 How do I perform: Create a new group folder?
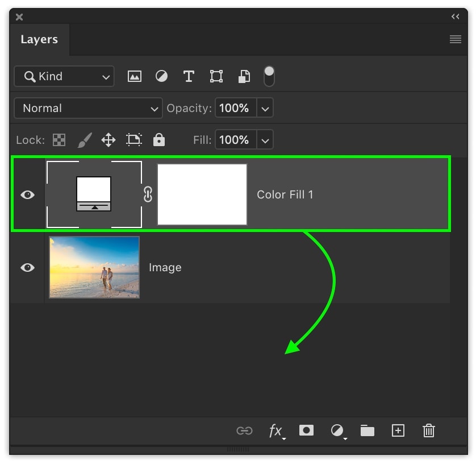point(367,431)
